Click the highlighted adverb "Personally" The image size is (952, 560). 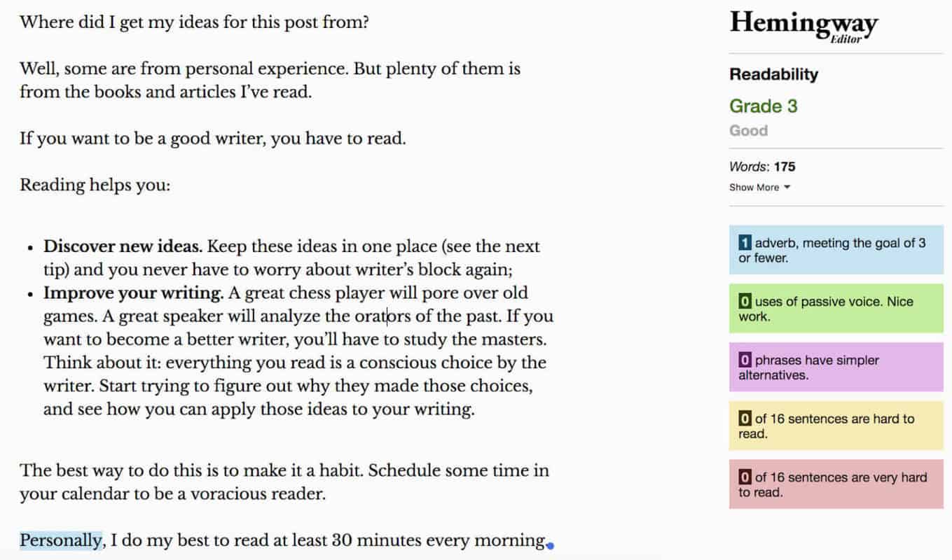tap(60, 540)
